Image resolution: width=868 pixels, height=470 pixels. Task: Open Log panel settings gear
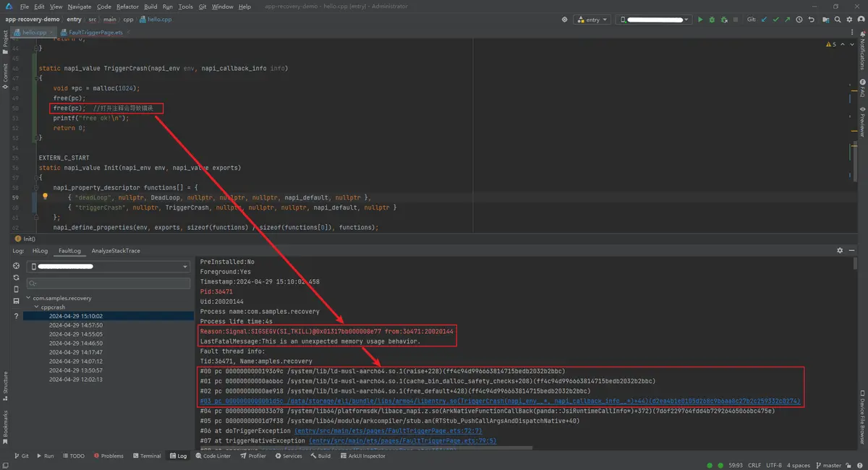tap(840, 250)
